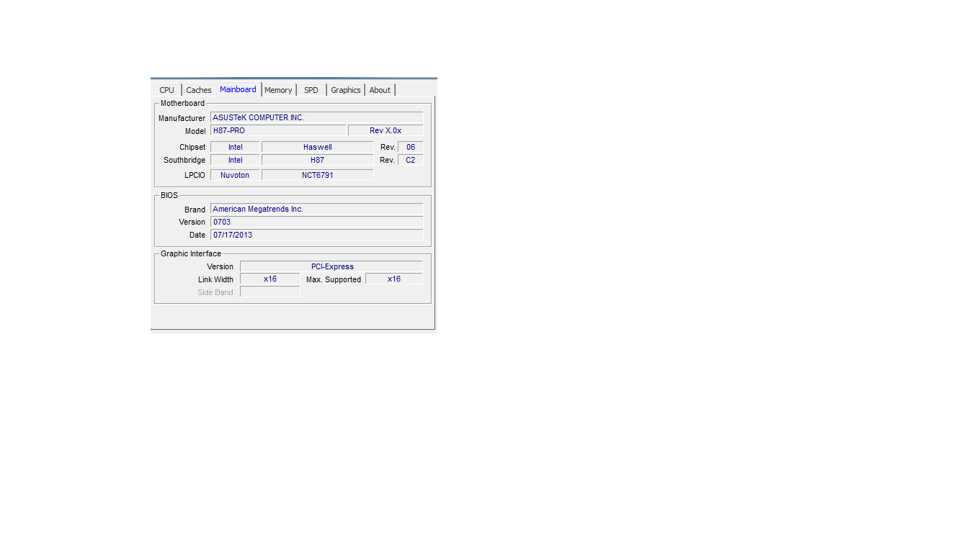Click the empty Side Band field
Viewport: 980px width, 553px height.
[x=270, y=292]
